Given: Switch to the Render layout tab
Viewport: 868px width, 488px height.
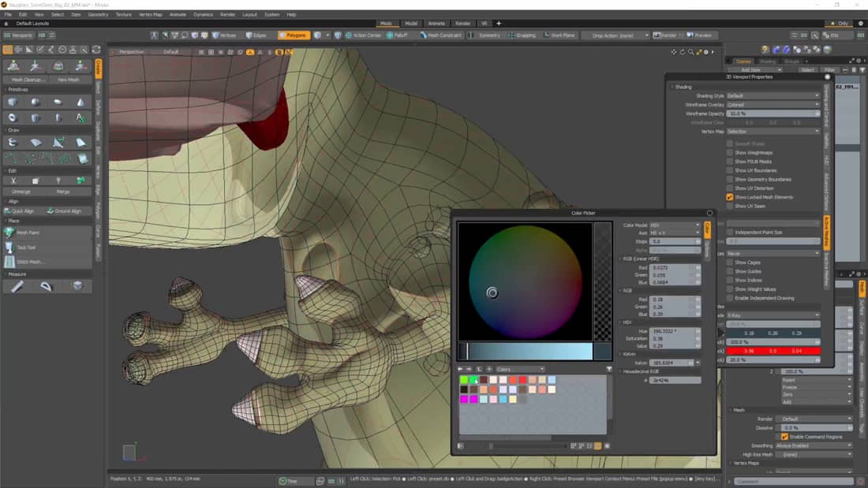Looking at the screenshot, I should pos(462,23).
